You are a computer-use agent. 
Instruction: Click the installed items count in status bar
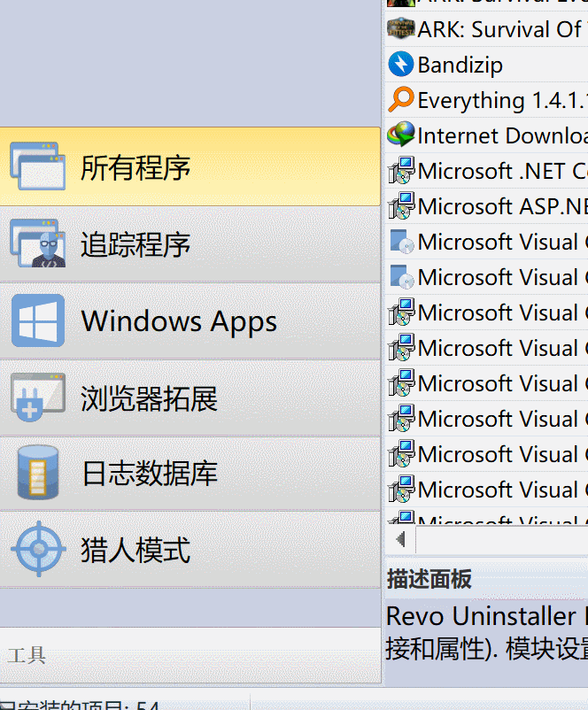point(80,705)
